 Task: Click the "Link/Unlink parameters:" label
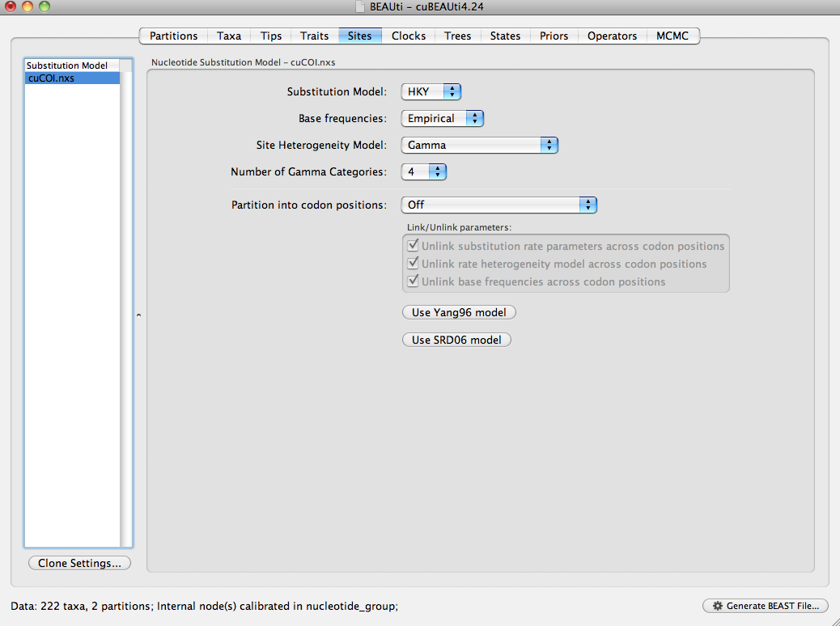pyautogui.click(x=459, y=227)
